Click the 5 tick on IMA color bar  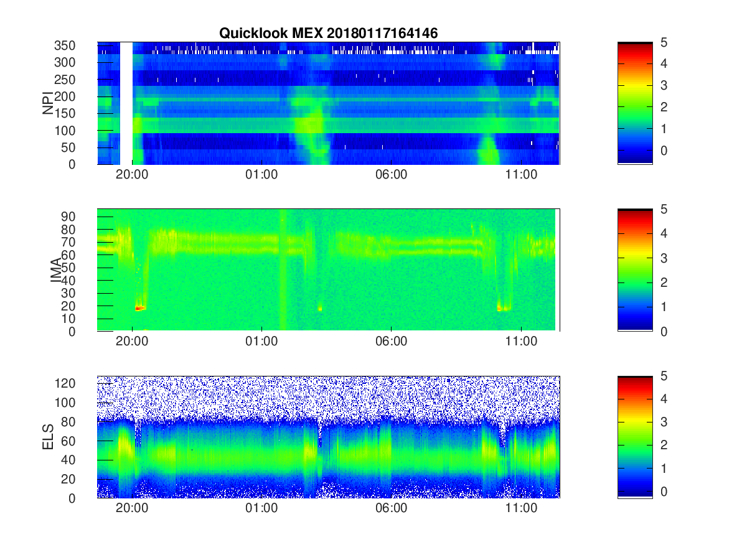(x=663, y=209)
